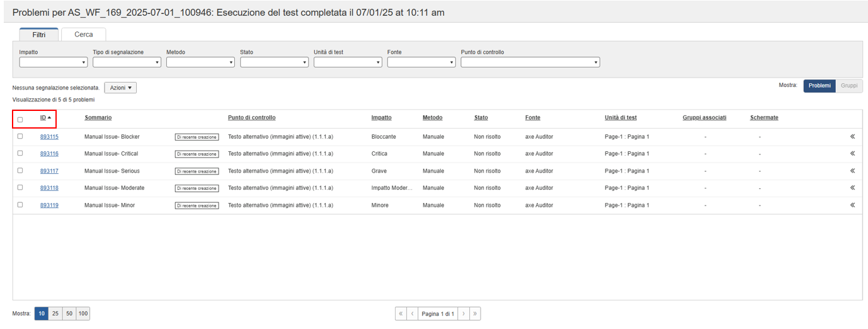The image size is (868, 329).
Task: Expand details for issue 893115 row
Action: [852, 136]
